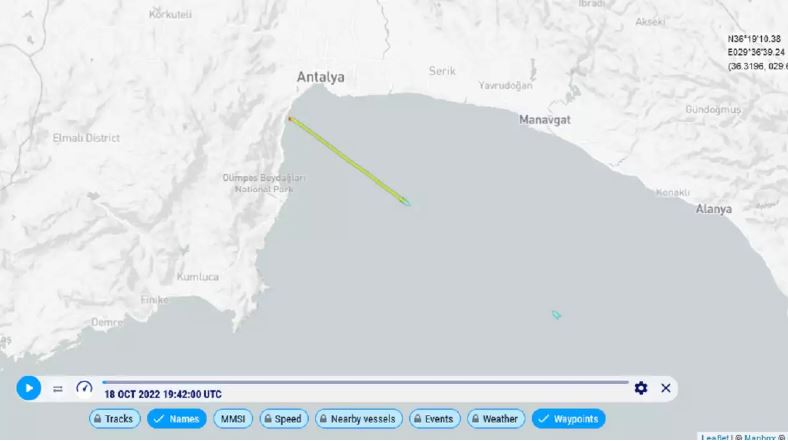Click the red track start point
Image resolution: width=788 pixels, height=441 pixels.
(x=289, y=119)
